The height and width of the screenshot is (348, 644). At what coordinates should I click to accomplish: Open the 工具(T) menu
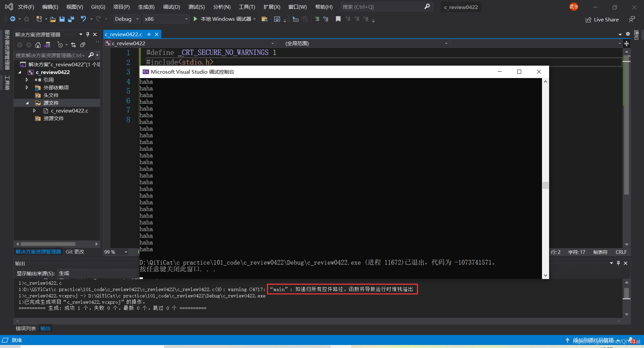(x=247, y=7)
